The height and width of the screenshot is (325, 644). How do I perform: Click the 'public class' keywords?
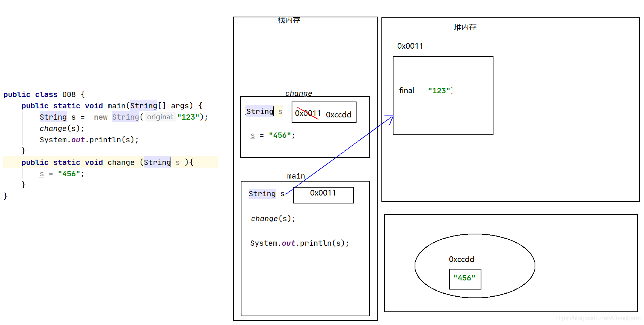tap(31, 94)
